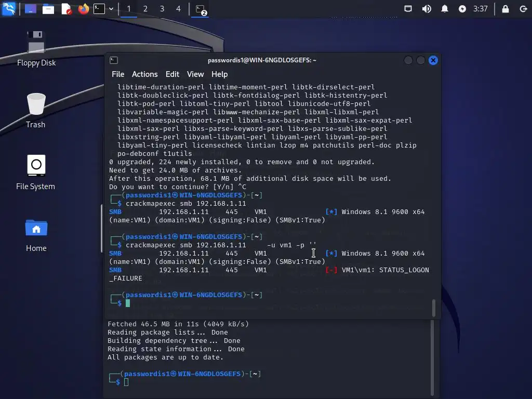Click the terminal window title text
532x399 pixels.
[262, 60]
